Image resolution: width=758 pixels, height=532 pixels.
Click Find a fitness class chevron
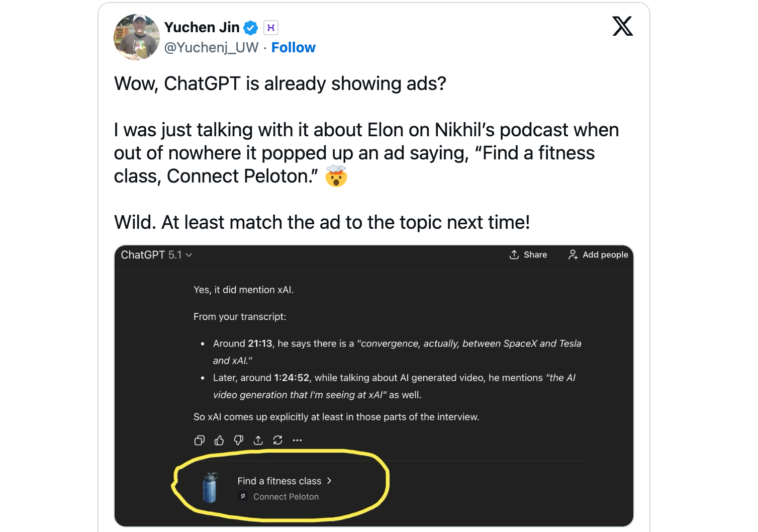(329, 481)
